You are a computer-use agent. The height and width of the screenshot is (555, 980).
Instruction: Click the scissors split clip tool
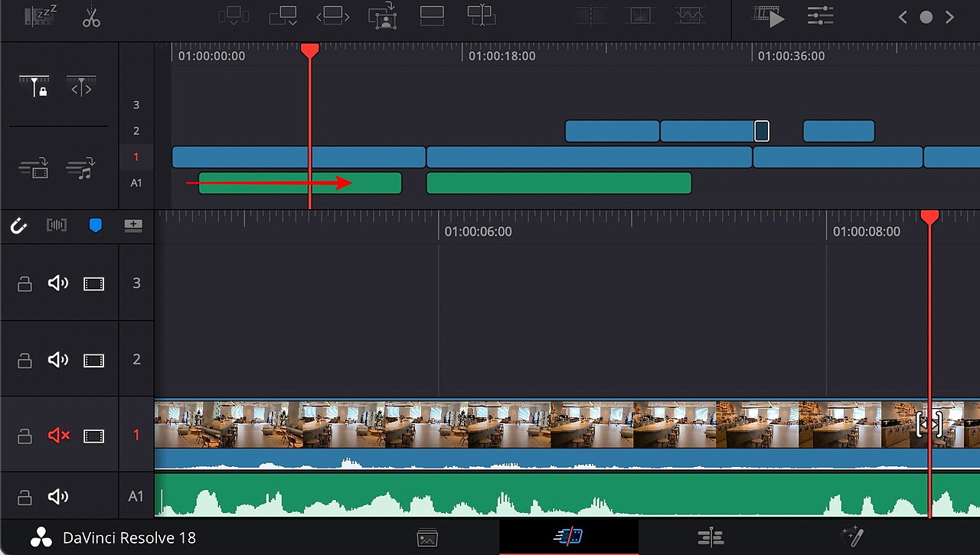pos(91,17)
